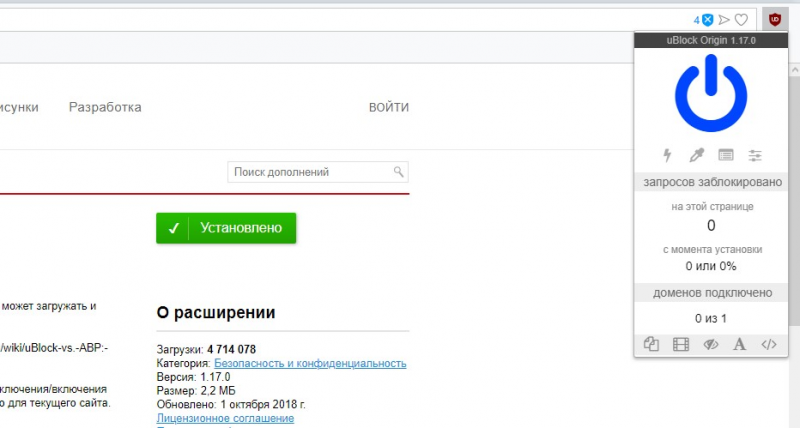Select the Размер: 2,2 МБ text

[x=196, y=391]
